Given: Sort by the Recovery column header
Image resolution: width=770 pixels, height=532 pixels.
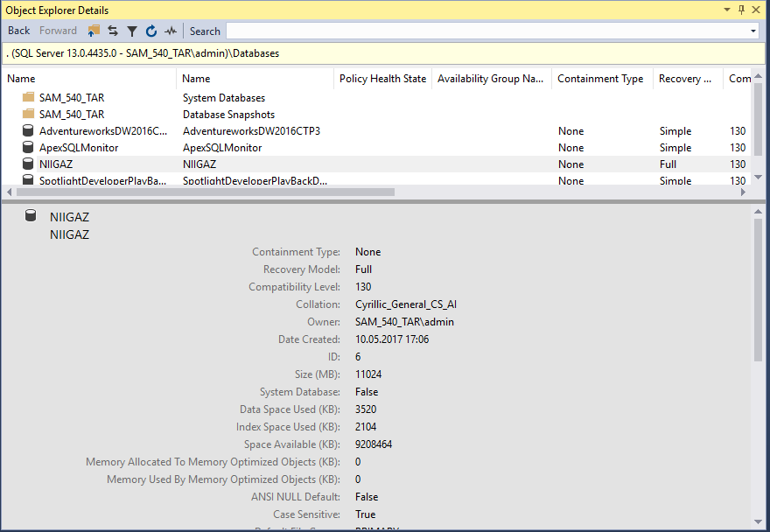Looking at the screenshot, I should 688,79.
